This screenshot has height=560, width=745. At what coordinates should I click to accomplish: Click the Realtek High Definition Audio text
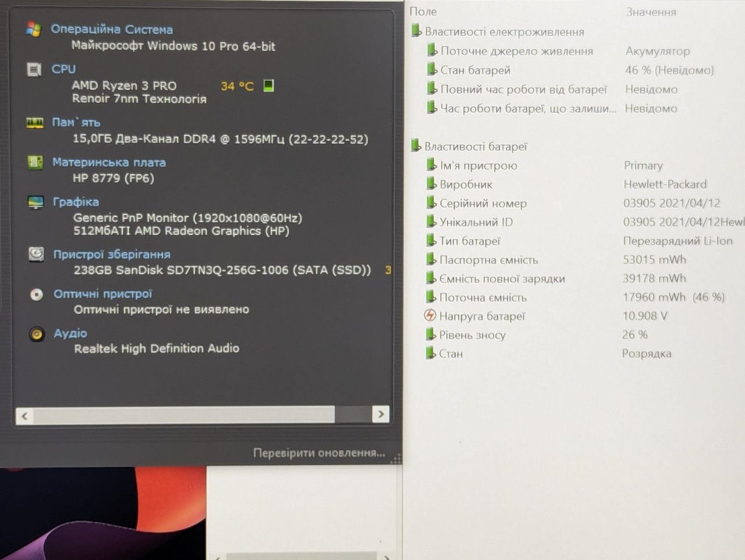click(x=157, y=348)
